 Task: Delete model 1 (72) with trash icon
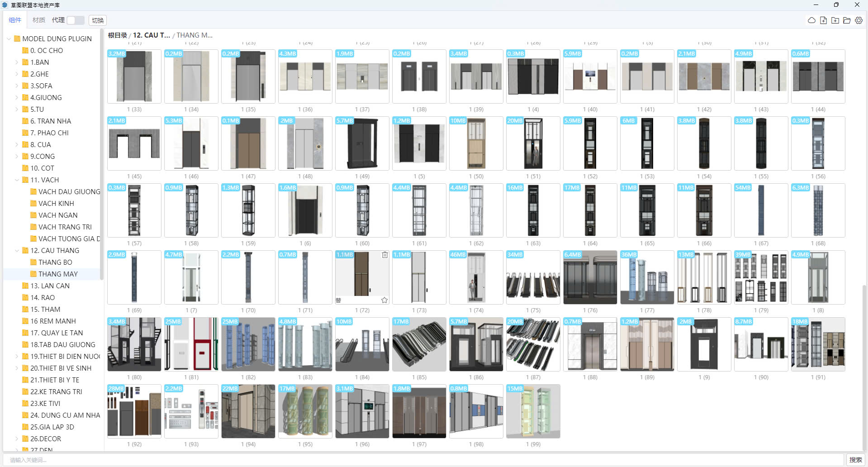[x=384, y=255]
